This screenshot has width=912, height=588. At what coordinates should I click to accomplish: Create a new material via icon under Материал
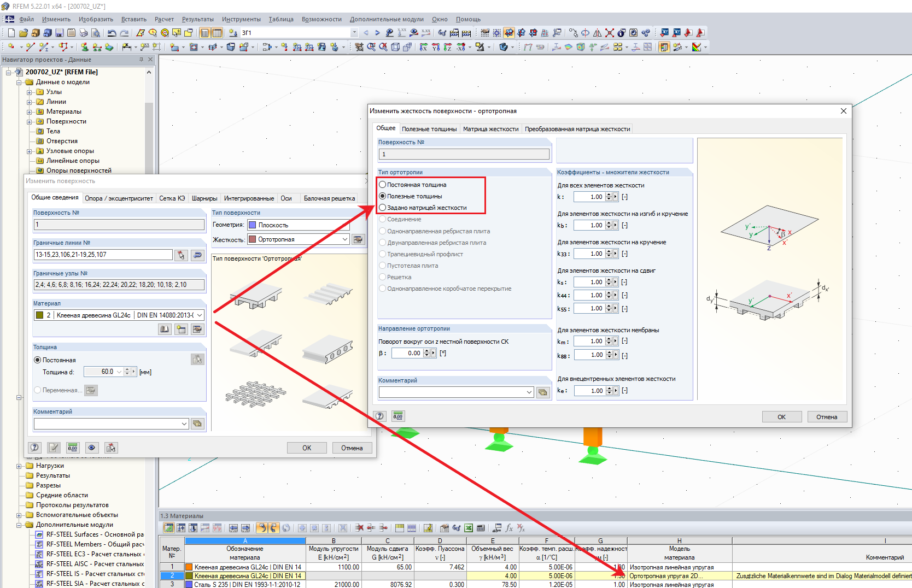click(x=181, y=329)
